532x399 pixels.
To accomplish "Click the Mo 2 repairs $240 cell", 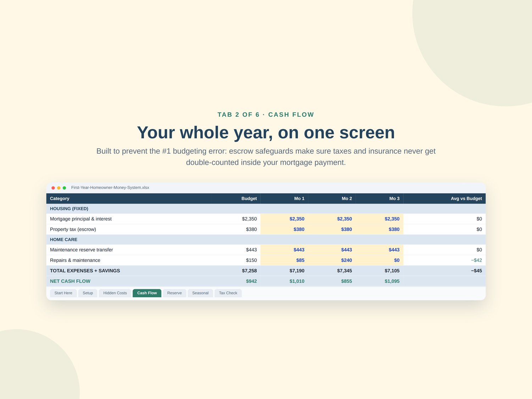I will 332,260.
